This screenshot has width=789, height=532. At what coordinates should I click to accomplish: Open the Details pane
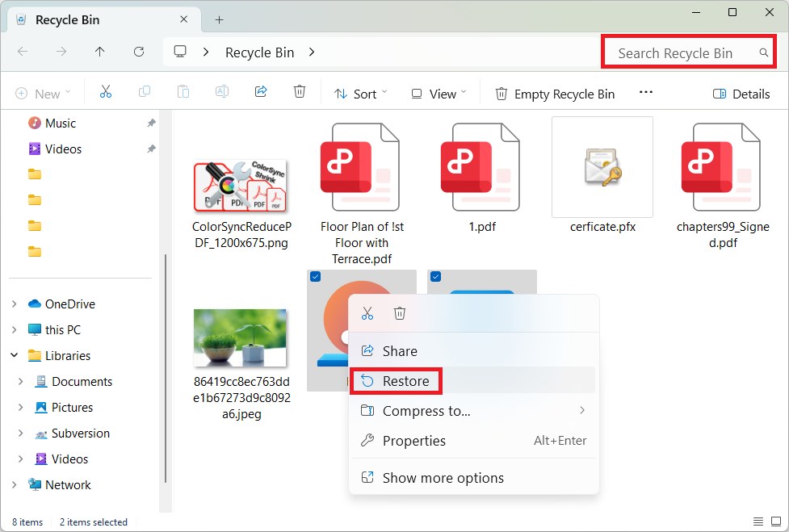click(741, 94)
